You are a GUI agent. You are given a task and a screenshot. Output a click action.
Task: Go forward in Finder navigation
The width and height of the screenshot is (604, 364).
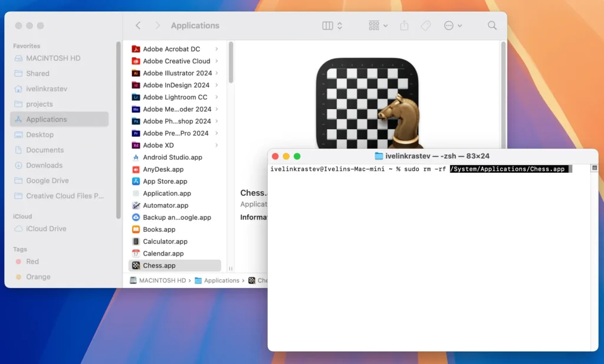click(157, 25)
